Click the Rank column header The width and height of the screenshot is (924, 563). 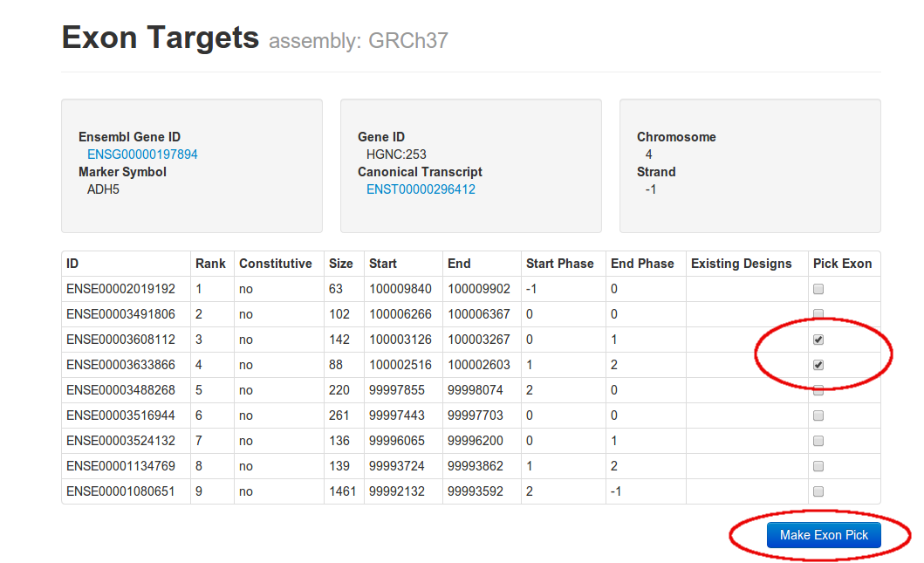pos(210,264)
